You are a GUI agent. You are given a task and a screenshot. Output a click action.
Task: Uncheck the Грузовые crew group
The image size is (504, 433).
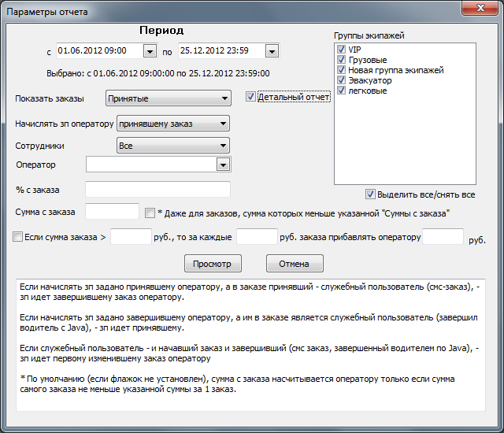point(341,60)
